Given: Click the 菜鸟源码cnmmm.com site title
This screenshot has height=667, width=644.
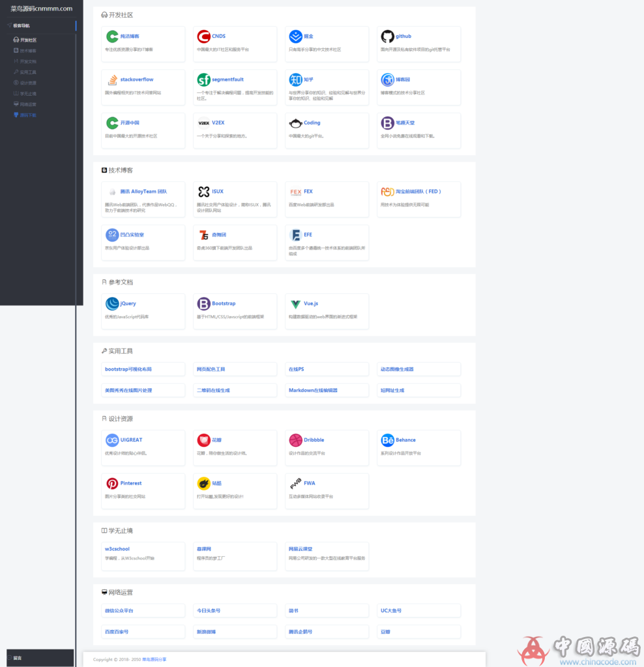Looking at the screenshot, I should coord(41,8).
